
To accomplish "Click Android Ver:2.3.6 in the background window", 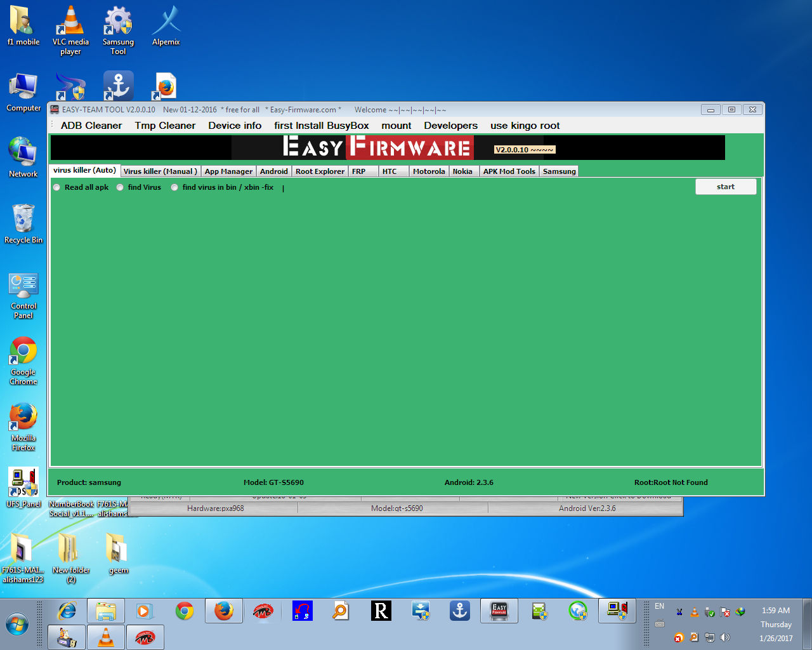I will 587,508.
